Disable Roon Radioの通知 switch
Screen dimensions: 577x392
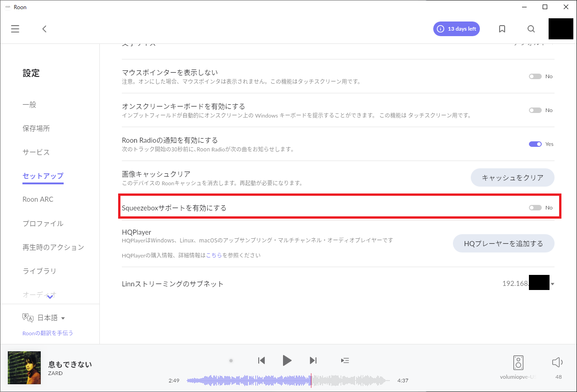click(535, 144)
